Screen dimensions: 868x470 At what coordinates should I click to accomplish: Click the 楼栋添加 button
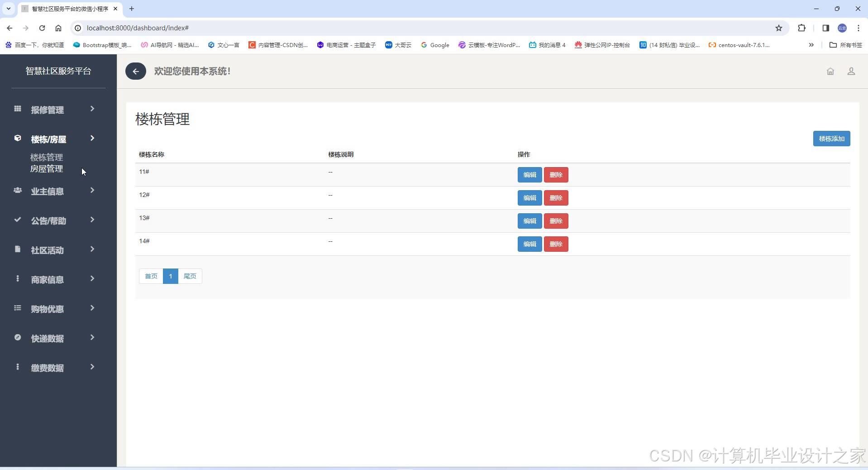click(831, 139)
